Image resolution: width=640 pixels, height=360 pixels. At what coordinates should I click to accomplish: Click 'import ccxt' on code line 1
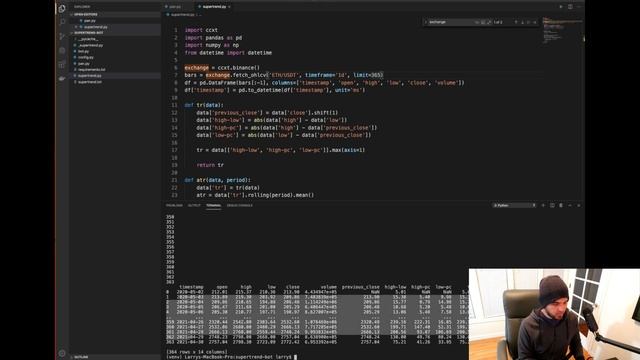pyautogui.click(x=201, y=30)
